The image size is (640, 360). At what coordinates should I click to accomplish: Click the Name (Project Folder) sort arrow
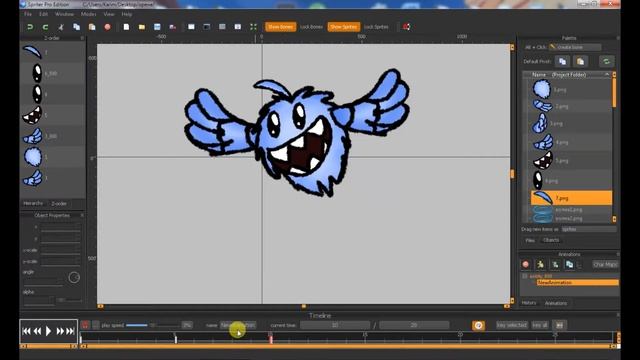point(607,74)
